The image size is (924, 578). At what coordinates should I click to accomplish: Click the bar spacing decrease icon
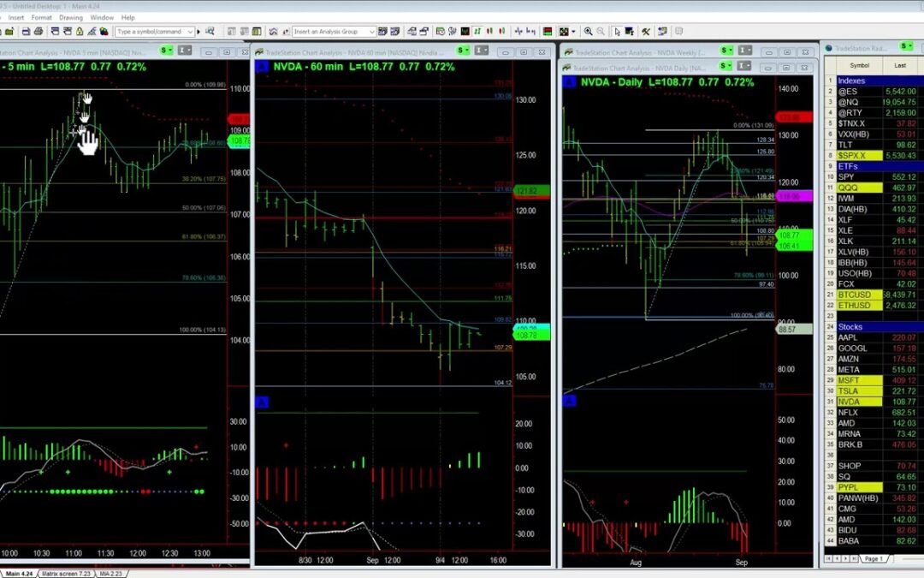click(518, 32)
